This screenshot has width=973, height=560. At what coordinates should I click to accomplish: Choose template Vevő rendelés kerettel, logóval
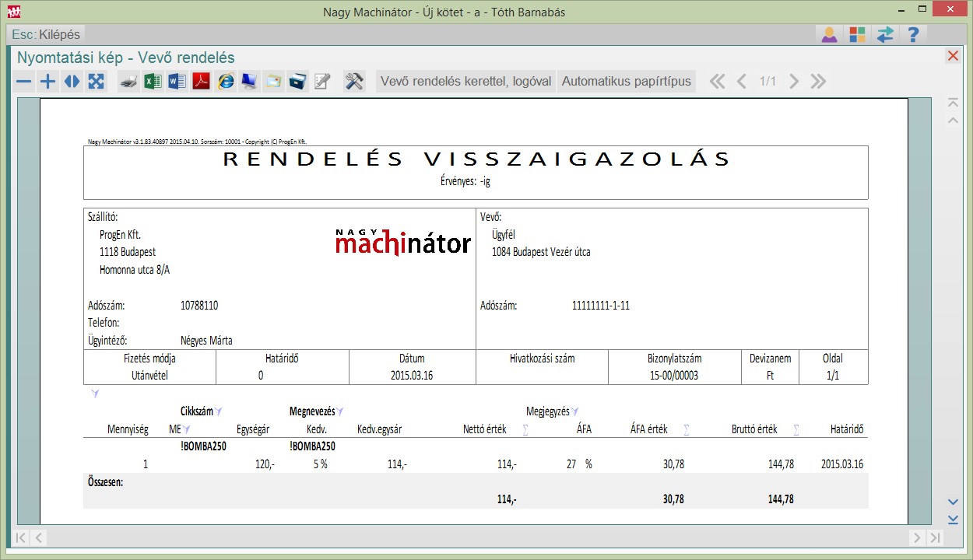point(465,82)
